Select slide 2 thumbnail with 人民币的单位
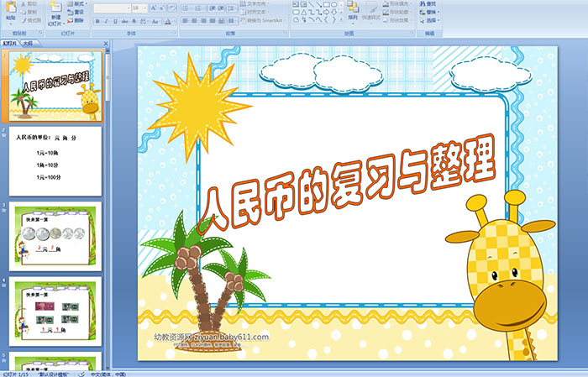 click(55, 161)
